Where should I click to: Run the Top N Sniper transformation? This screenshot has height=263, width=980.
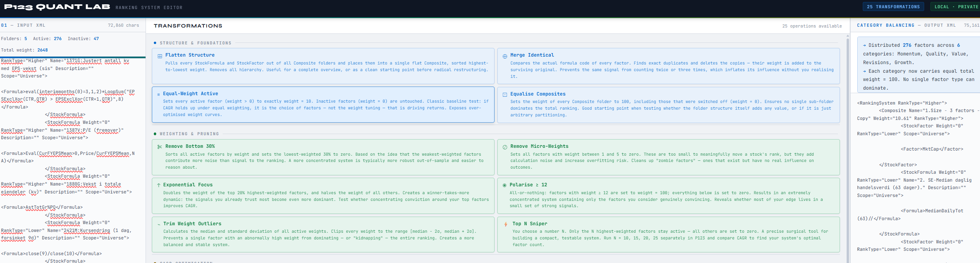pos(668,235)
